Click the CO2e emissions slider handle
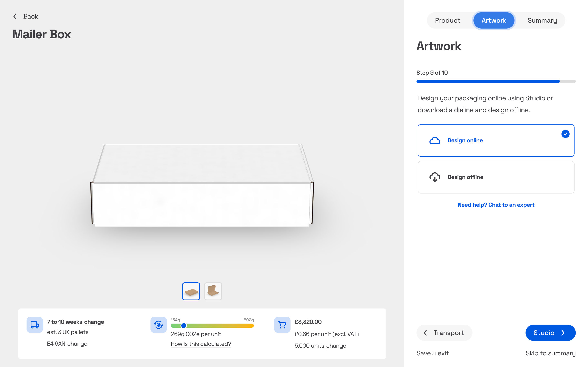Image resolution: width=588 pixels, height=367 pixels. [x=184, y=326]
